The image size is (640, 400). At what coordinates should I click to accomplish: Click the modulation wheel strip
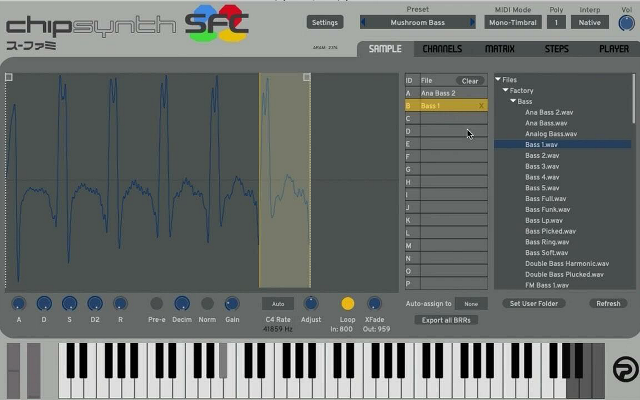34,371
